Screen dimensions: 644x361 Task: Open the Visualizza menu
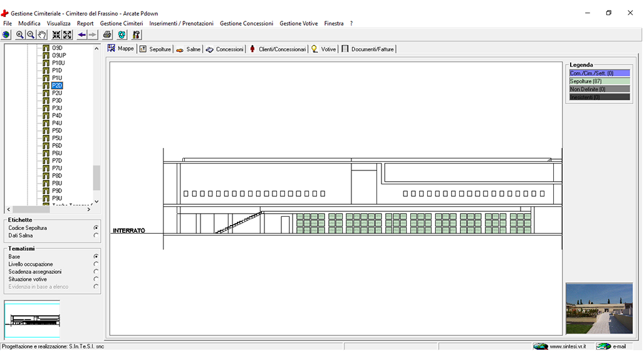coord(58,23)
